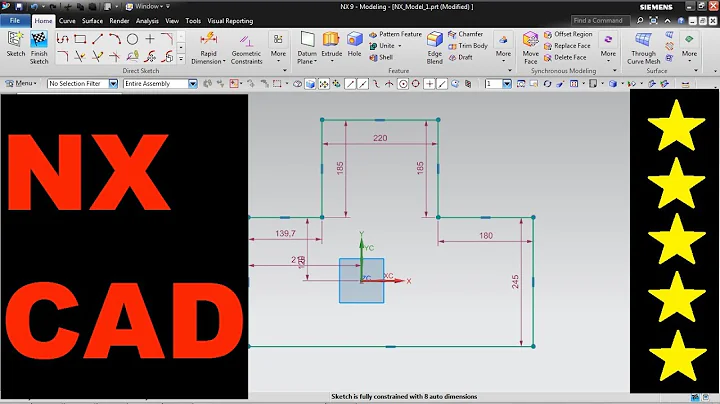Screen dimensions: 720x404
Task: Select the sketch Chamfer corner tool
Action: (x=167, y=39)
